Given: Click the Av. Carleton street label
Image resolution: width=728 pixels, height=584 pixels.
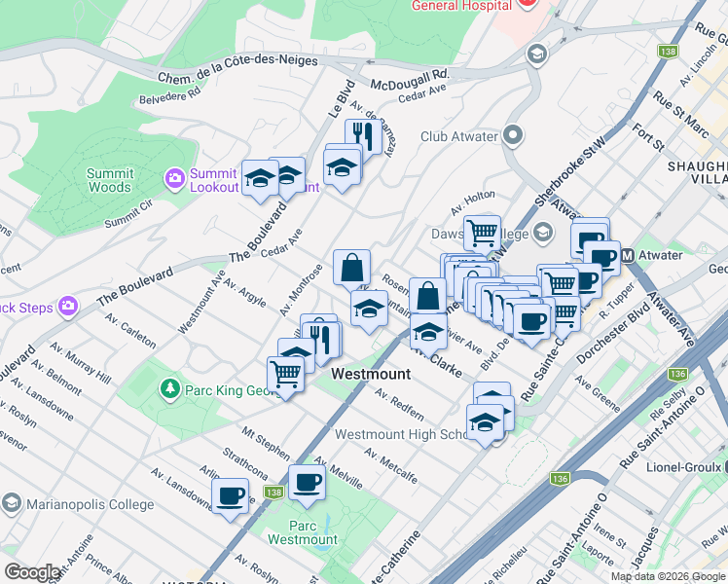Looking at the screenshot, I should pyautogui.click(x=130, y=331).
